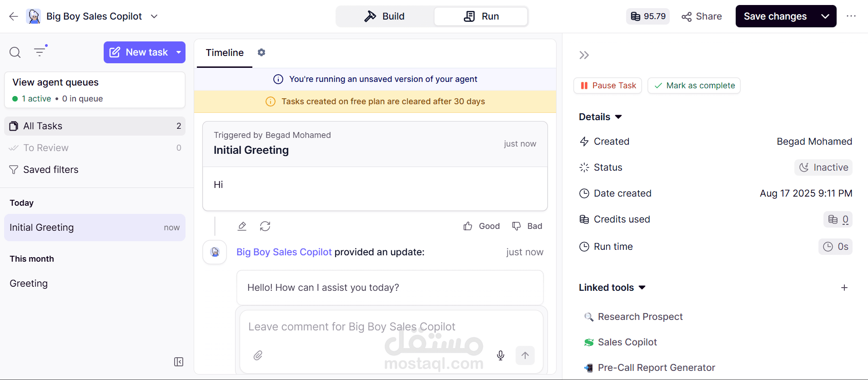Mark the task as complete
This screenshot has width=868, height=380.
pos(694,86)
